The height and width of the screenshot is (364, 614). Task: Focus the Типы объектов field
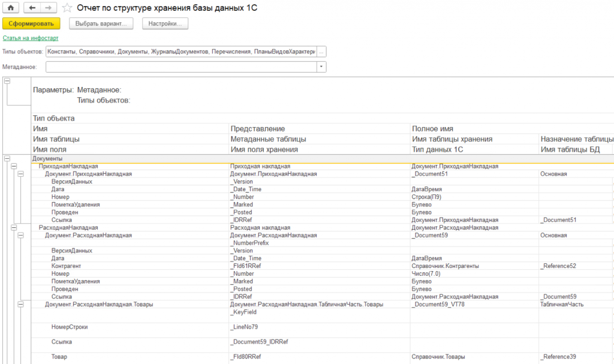pos(181,52)
